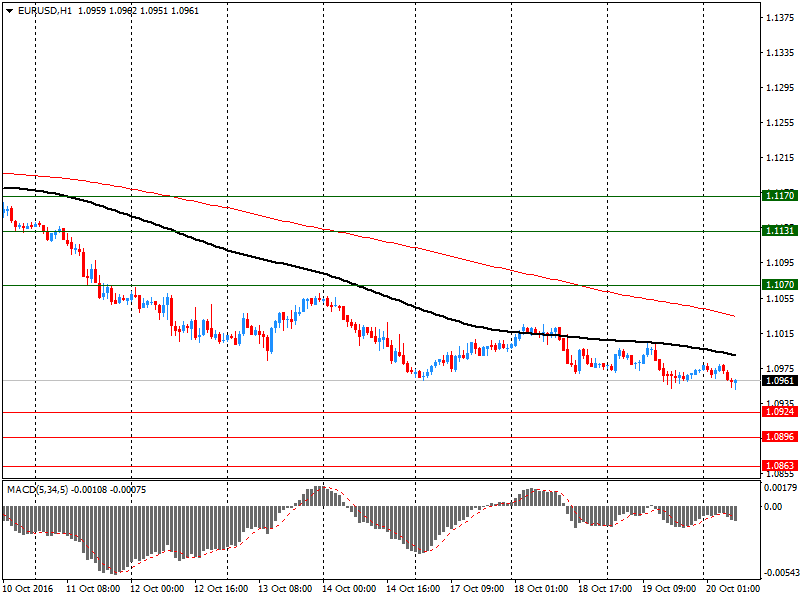
Task: Click the MACD scale value -0.00543
Action: coord(780,573)
